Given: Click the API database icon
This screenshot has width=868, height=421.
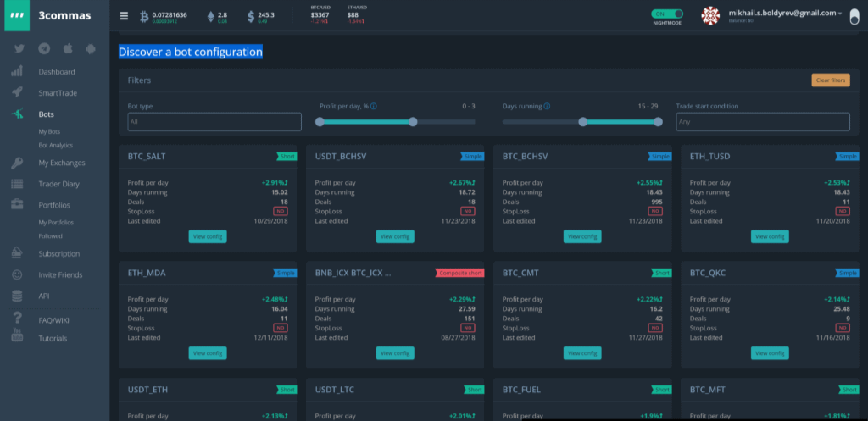Looking at the screenshot, I should point(17,296).
